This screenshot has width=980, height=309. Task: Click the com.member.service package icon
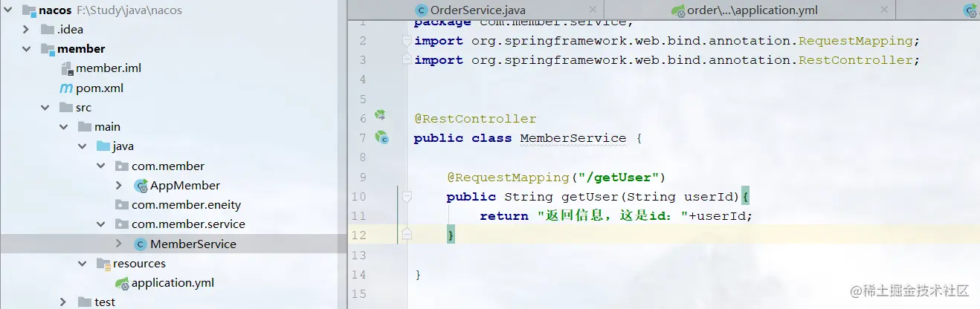[x=121, y=224]
